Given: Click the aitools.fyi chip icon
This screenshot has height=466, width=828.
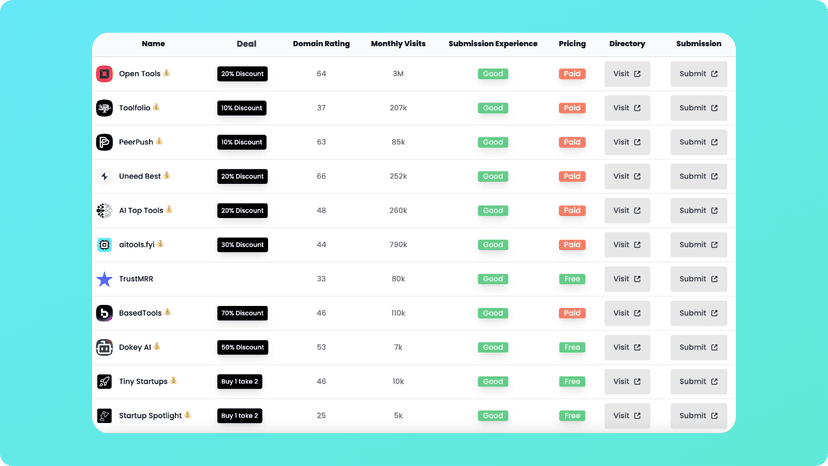Looking at the screenshot, I should (x=105, y=245).
